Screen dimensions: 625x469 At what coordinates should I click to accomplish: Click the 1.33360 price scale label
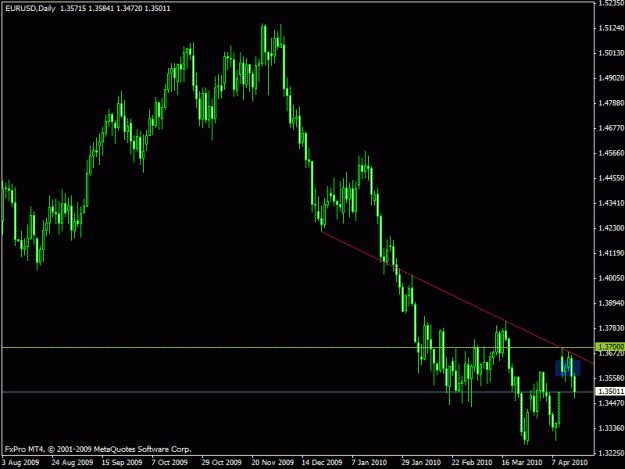(x=611, y=428)
